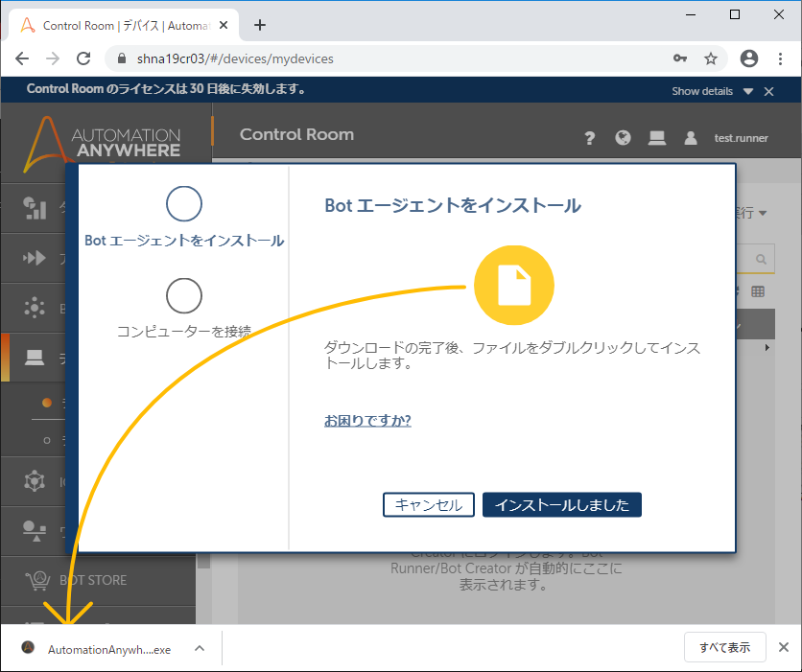802x672 pixels.
Task: Open BOT STORE in the sidebar
Action: click(93, 580)
